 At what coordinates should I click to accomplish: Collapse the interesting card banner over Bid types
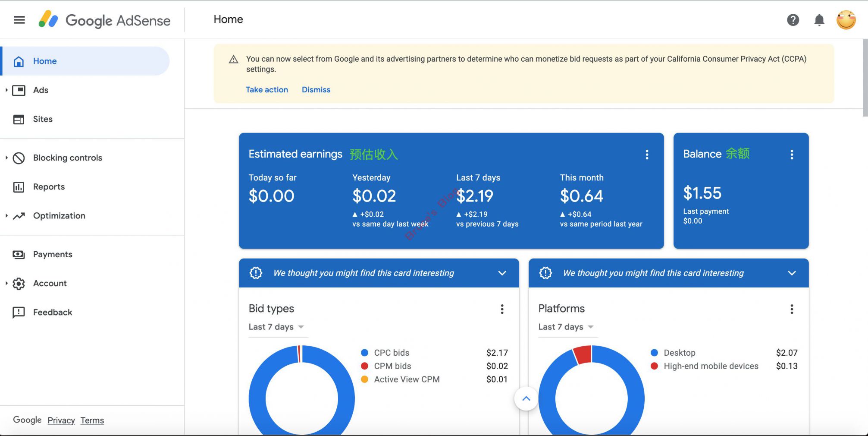502,273
